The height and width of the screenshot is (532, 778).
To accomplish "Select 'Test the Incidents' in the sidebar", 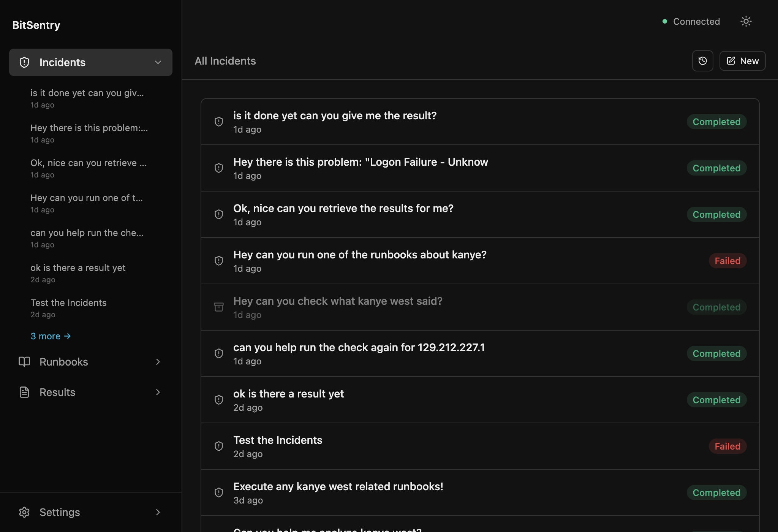I will [x=68, y=302].
